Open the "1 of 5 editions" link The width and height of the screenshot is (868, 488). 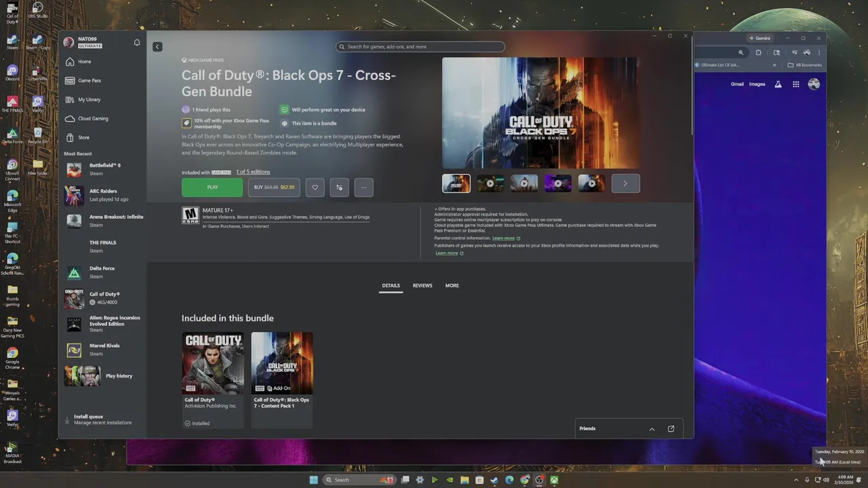(253, 172)
